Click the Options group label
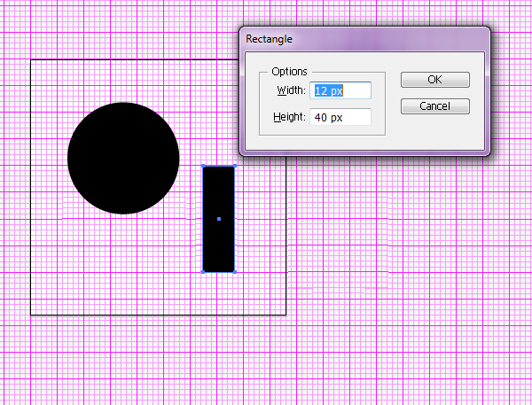Screen dimensions: 532x405 click(x=289, y=72)
